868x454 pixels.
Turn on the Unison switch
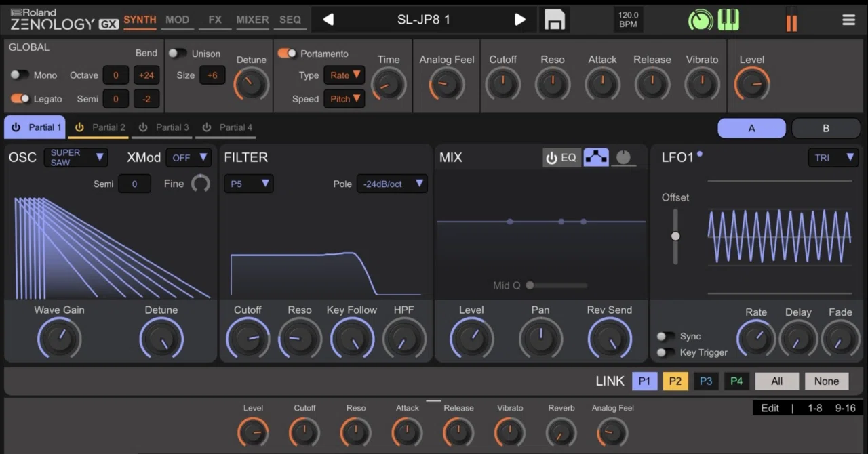(178, 53)
